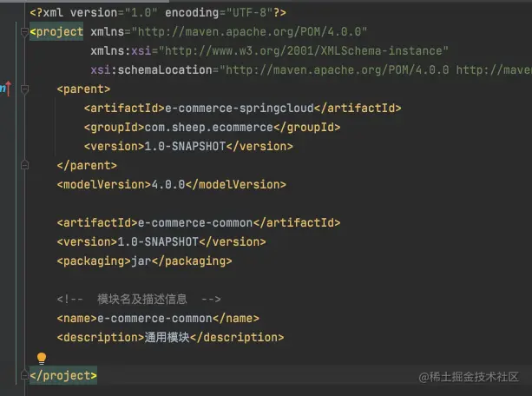Click the com.sheep.ecommerce groupId line
Screen dimensions: 532x396
(x=212, y=128)
